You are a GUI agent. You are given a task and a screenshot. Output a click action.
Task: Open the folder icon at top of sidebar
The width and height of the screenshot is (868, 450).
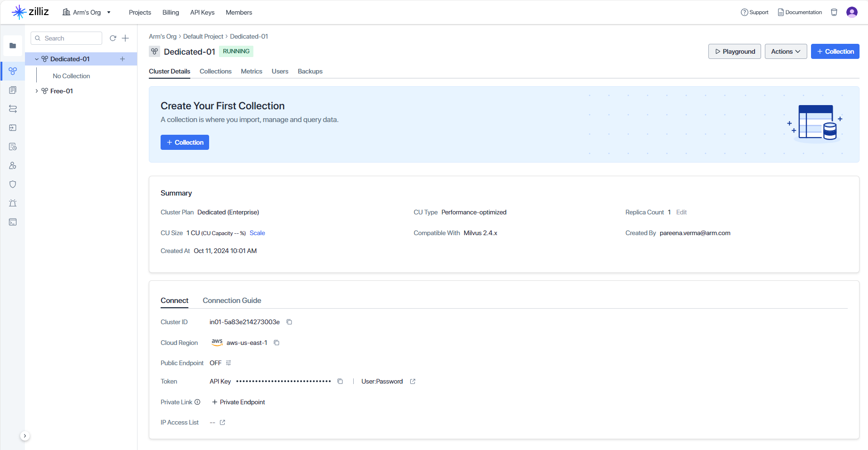(13, 46)
